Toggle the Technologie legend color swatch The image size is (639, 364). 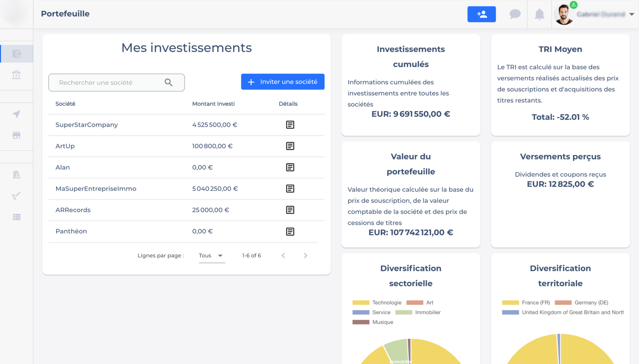click(361, 303)
